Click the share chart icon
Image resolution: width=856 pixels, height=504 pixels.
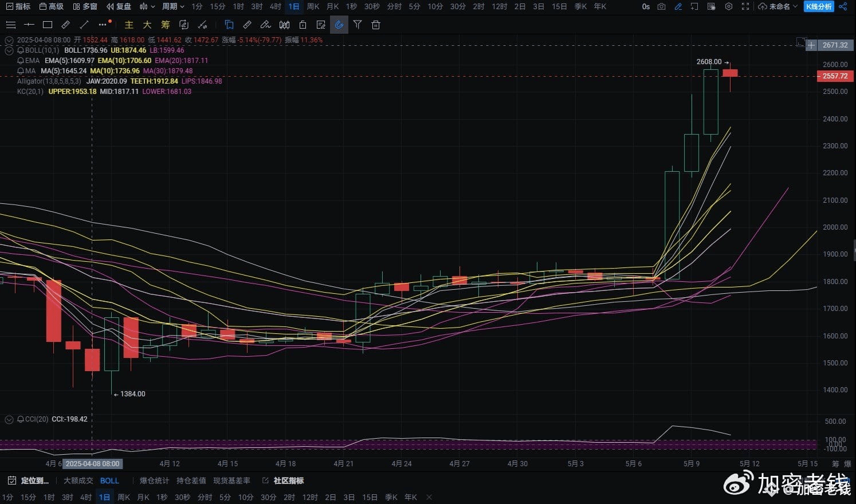(843, 7)
